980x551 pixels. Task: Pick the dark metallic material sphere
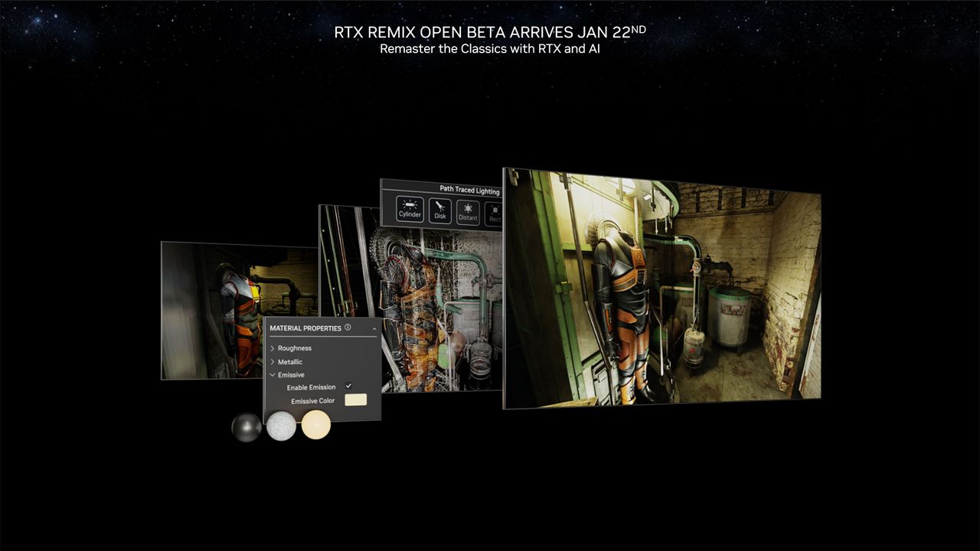247,427
